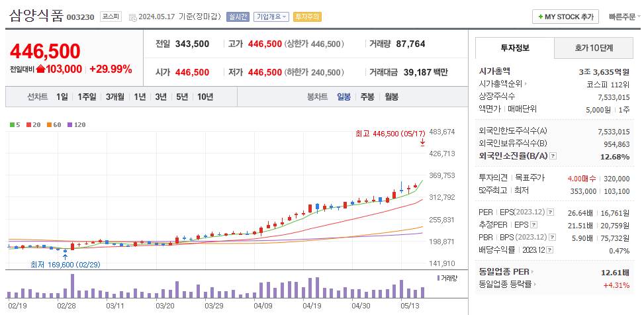Viewport: 644px width, 315px height.
Task: Click the 코스피 112위 rank value
Action: (608, 85)
